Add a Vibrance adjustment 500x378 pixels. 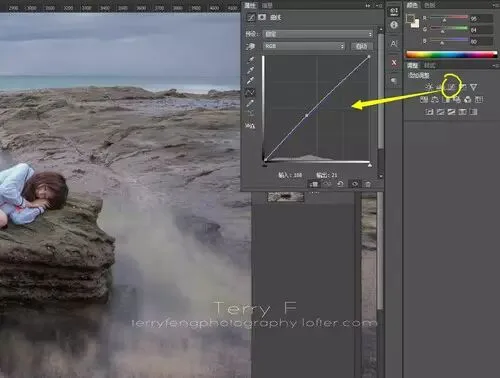click(x=473, y=87)
